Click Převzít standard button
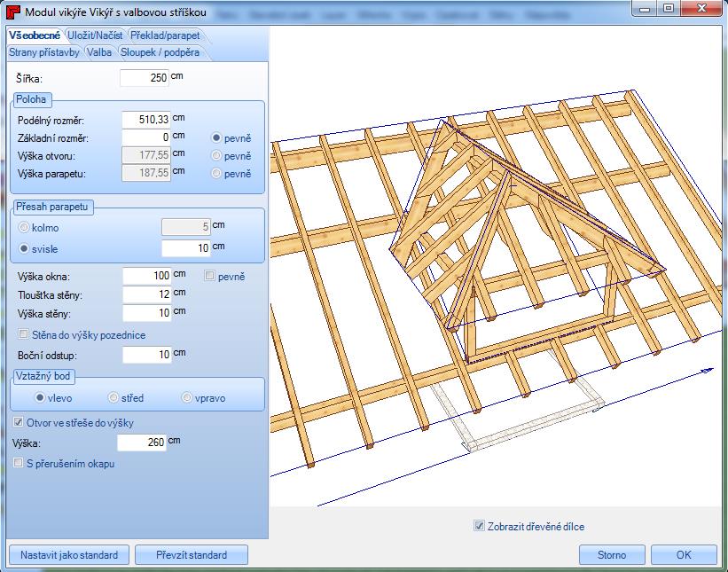Viewport: 728px width, 572px height. point(192,555)
